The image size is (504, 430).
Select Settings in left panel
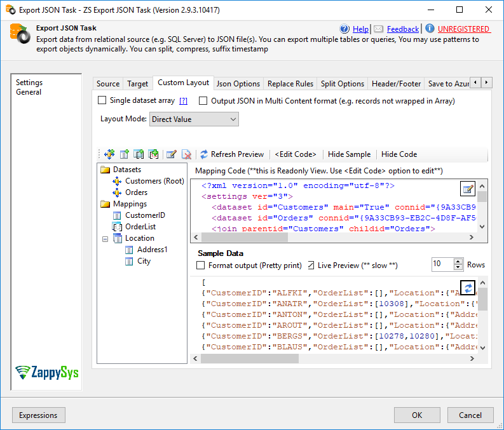tap(29, 83)
